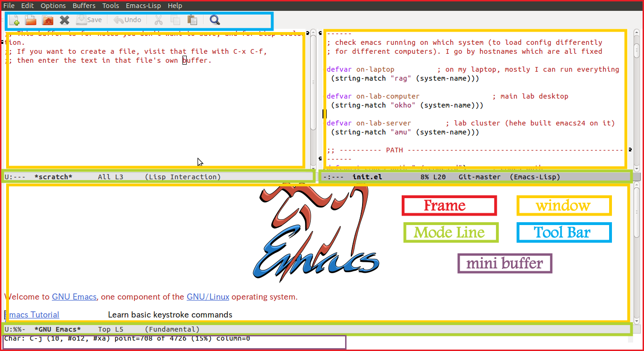This screenshot has height=351, width=644.
Task: Open the File menu
Action: click(x=9, y=6)
